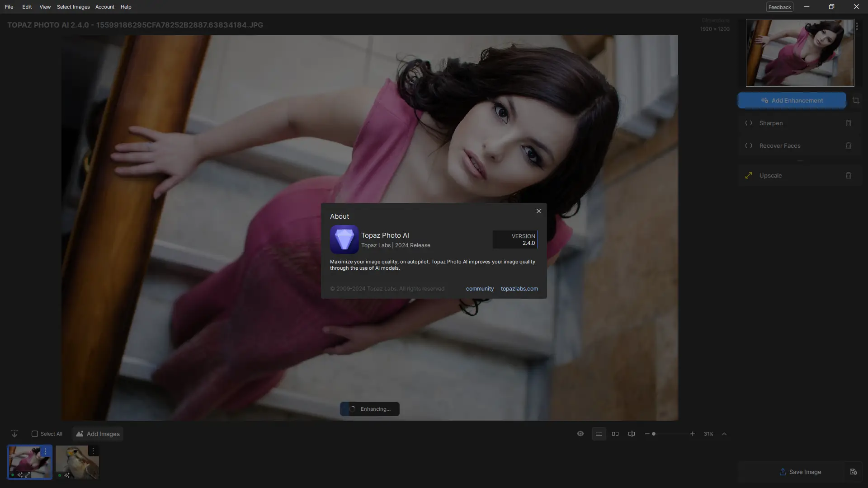
Task: Click the Add Enhancement button
Action: click(792, 100)
